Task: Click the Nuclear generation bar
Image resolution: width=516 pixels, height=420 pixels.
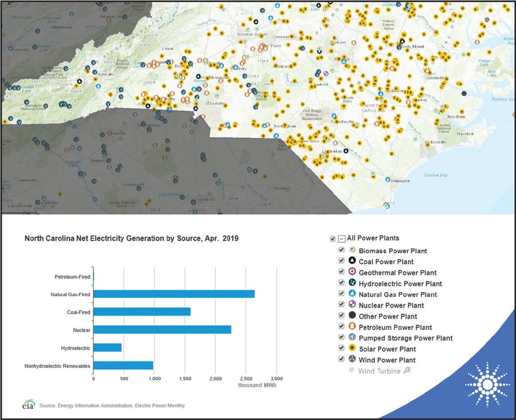Action: [x=162, y=329]
